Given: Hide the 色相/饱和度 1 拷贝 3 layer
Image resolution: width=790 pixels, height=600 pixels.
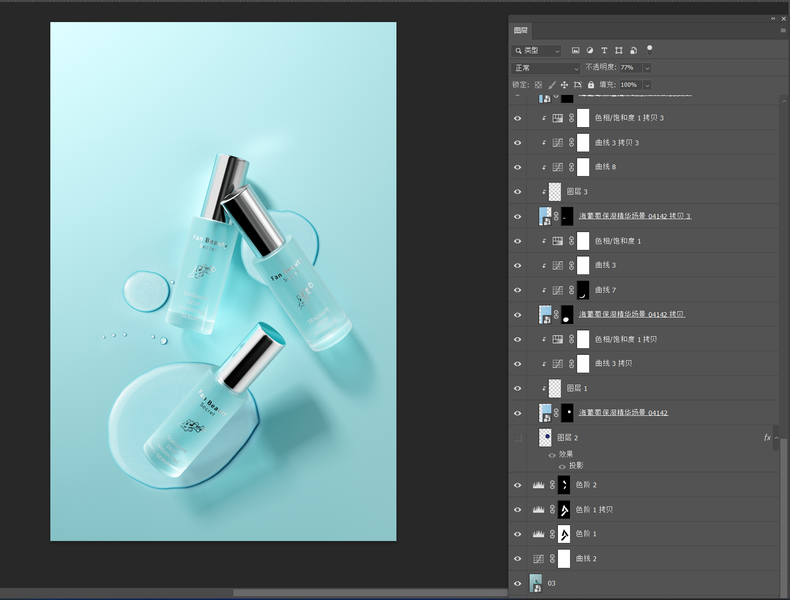Looking at the screenshot, I should point(517,118).
